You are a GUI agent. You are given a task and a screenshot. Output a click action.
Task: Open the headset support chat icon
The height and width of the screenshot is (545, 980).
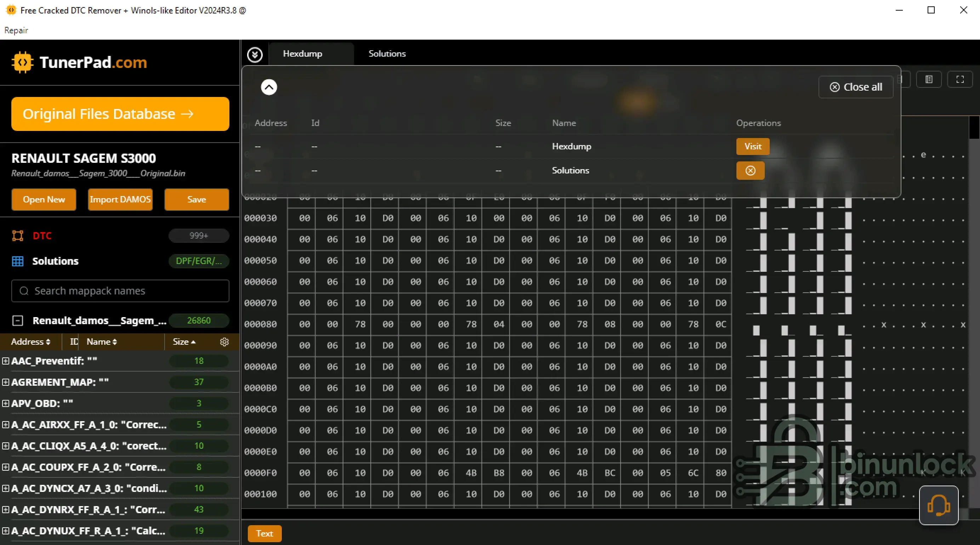939,505
